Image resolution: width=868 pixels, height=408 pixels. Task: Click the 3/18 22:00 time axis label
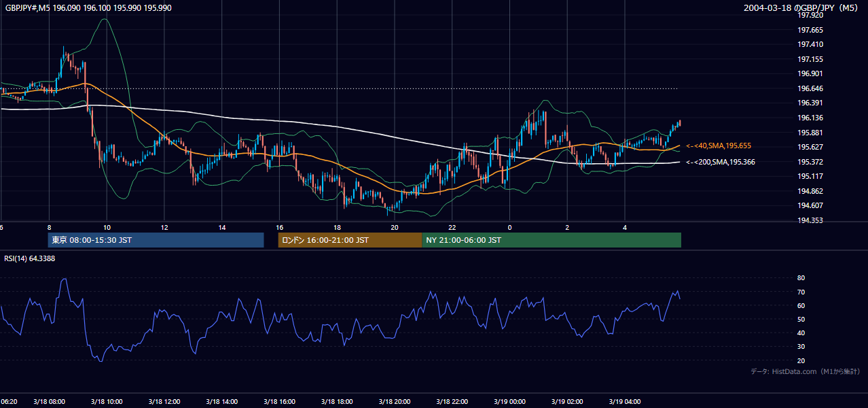click(452, 402)
